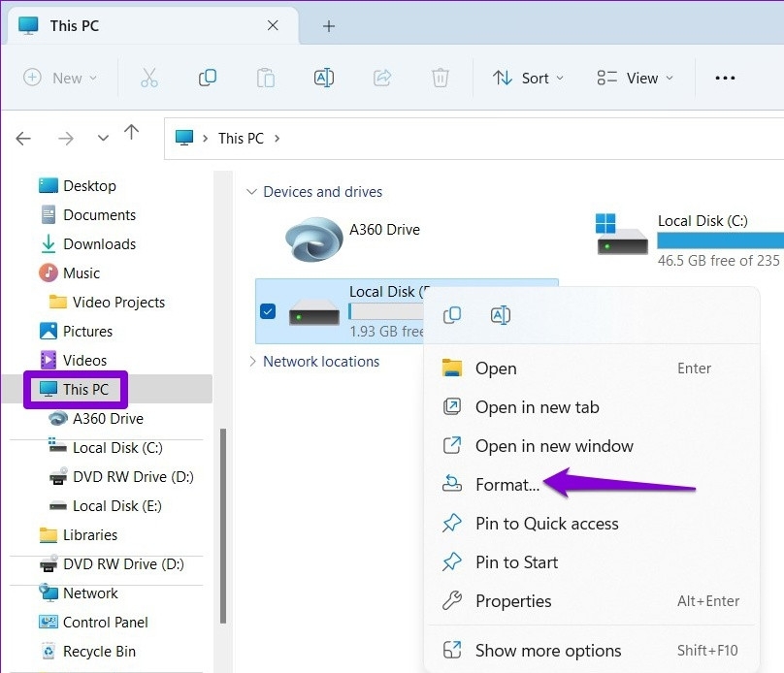
Task: Open a new File Explorer tab
Action: click(x=328, y=26)
